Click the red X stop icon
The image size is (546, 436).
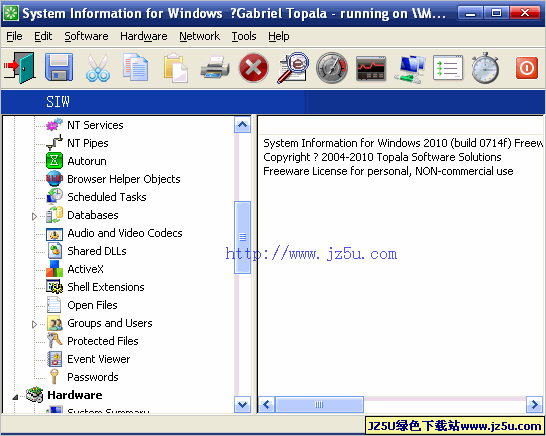254,68
